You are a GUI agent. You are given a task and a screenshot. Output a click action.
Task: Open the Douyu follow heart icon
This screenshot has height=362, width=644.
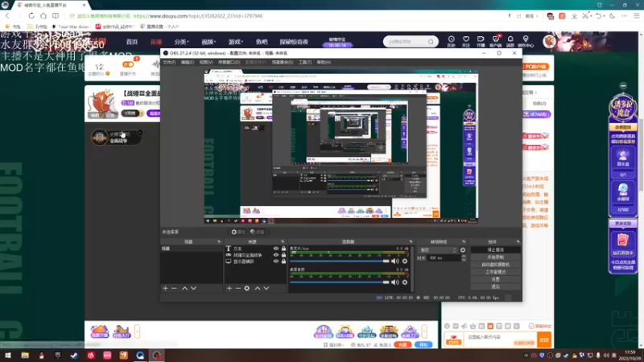(x=466, y=42)
